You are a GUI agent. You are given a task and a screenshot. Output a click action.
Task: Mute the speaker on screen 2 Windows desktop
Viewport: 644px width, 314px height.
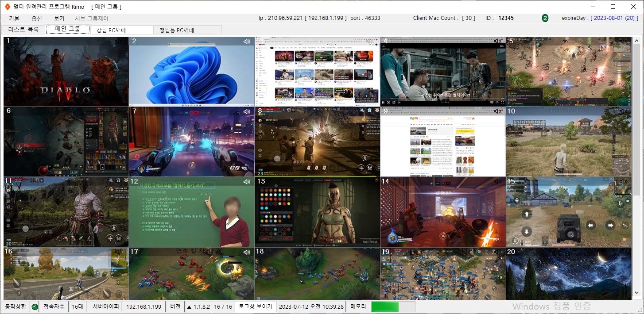247,42
